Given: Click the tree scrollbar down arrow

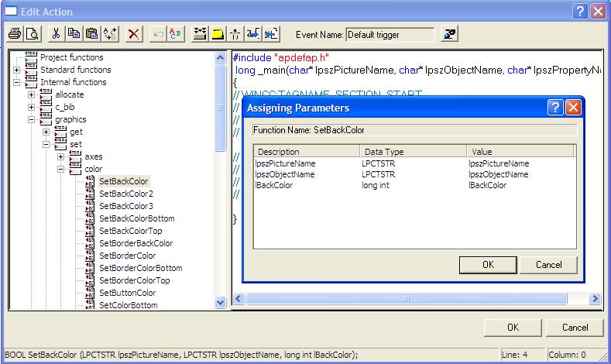Looking at the screenshot, I should click(220, 302).
